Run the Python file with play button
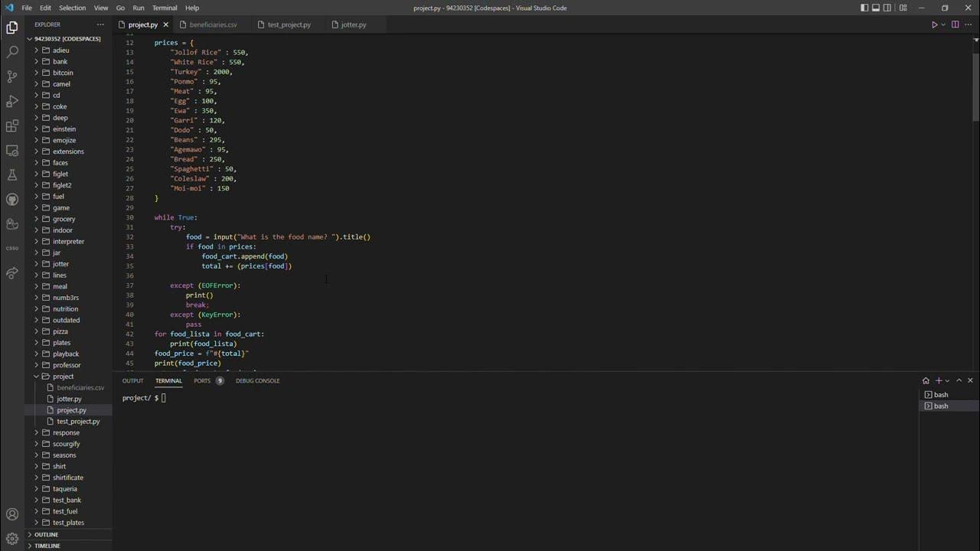Screen dimensions: 980x551 coord(934,24)
